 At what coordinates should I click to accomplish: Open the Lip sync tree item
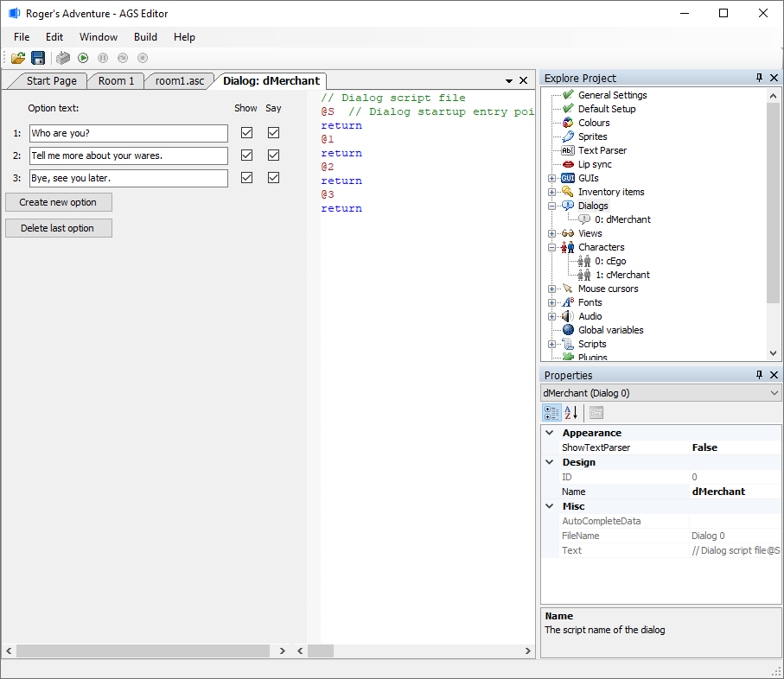pos(595,164)
